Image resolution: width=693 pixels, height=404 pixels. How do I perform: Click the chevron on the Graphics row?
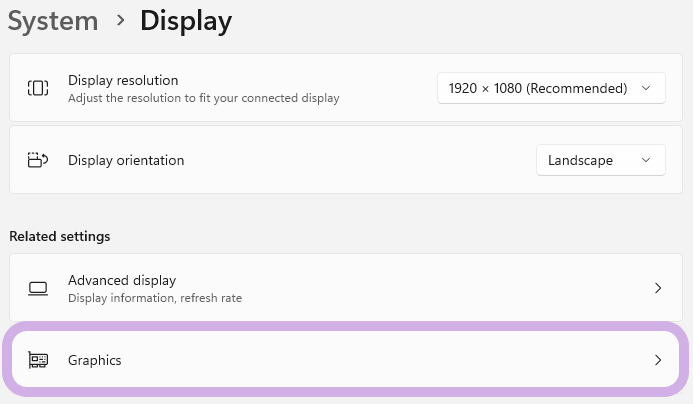pos(657,360)
